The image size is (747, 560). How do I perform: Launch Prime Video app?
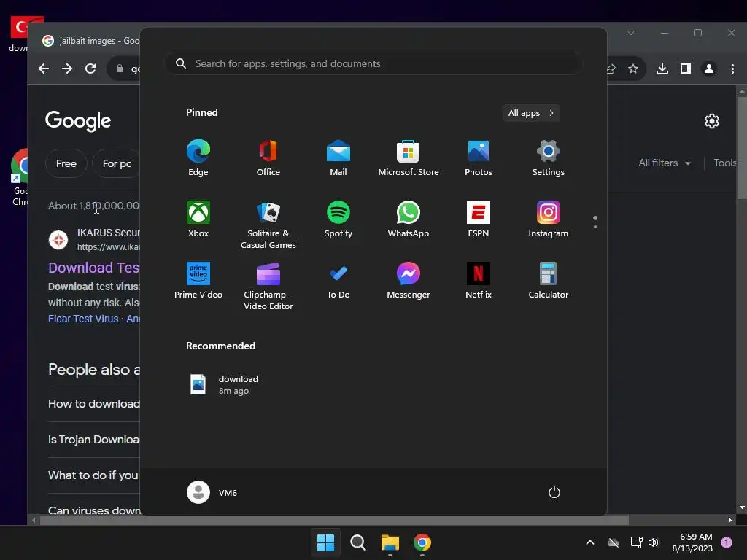tap(198, 281)
